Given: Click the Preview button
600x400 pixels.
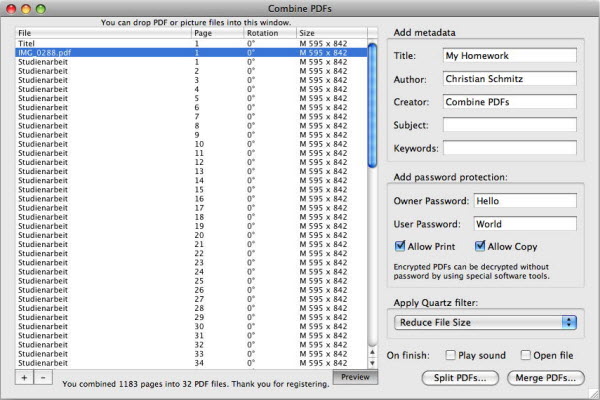Looking at the screenshot, I should pos(355,377).
